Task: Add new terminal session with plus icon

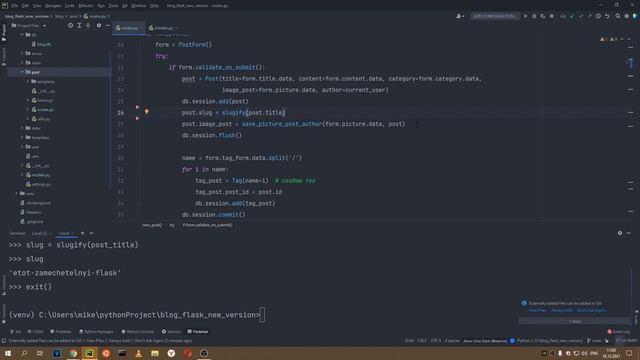Action: pos(82,233)
